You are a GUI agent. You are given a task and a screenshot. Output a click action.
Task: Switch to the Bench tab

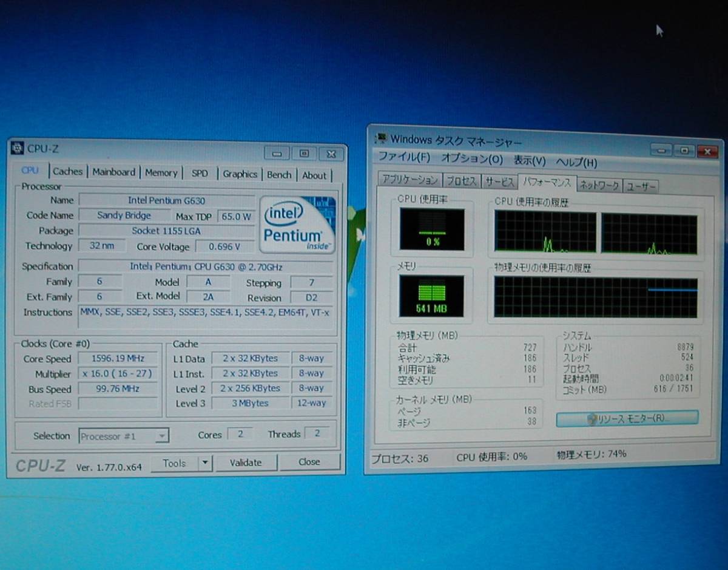279,175
